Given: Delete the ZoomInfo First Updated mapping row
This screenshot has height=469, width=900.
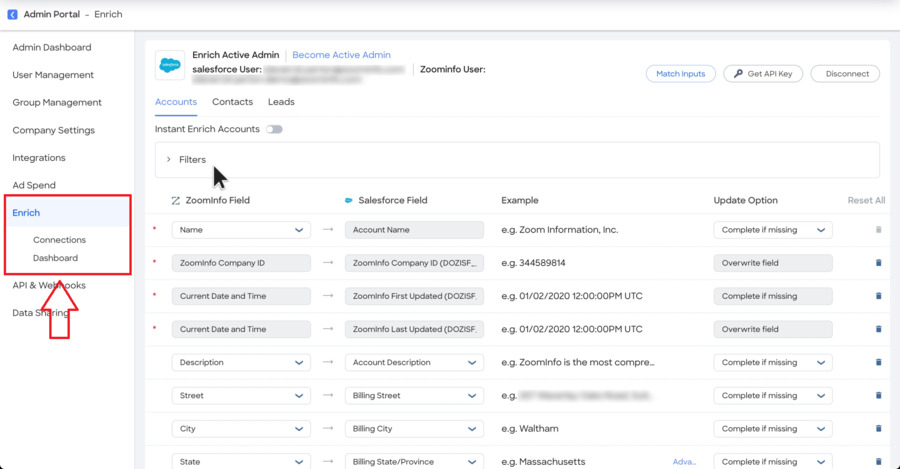Looking at the screenshot, I should pos(878,296).
